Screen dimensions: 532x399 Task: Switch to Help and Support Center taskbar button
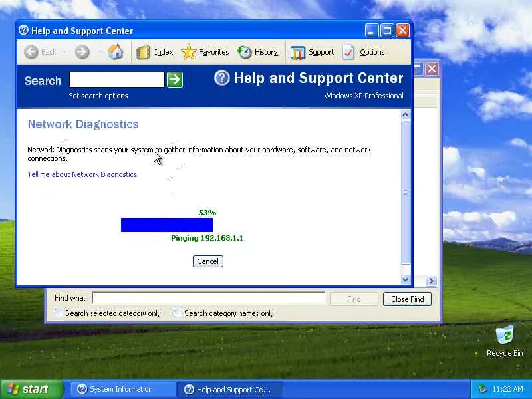(229, 390)
